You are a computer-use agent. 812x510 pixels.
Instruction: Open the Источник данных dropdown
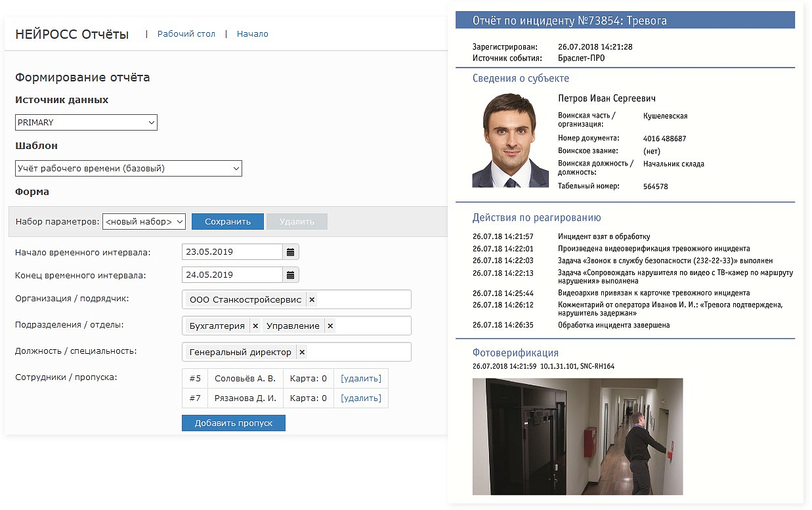pyautogui.click(x=86, y=122)
